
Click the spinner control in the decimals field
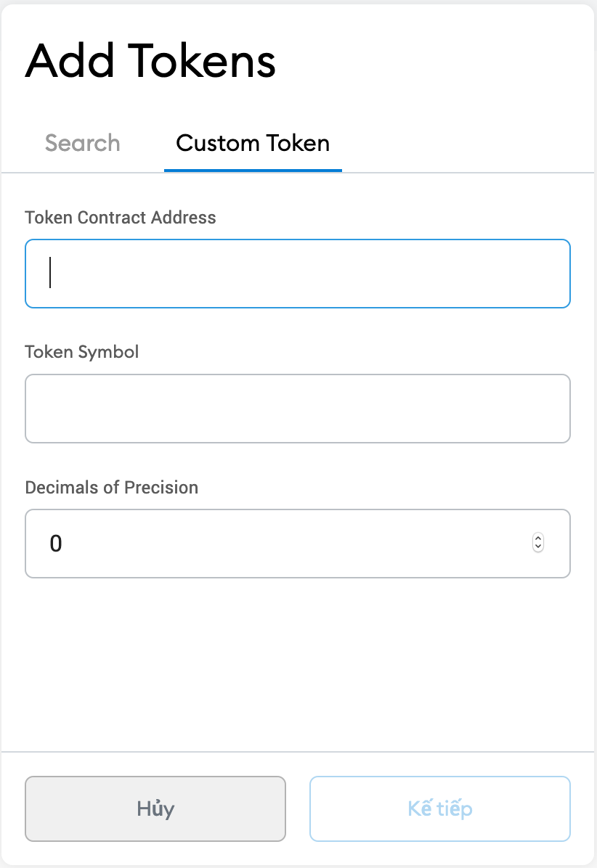tap(537, 543)
